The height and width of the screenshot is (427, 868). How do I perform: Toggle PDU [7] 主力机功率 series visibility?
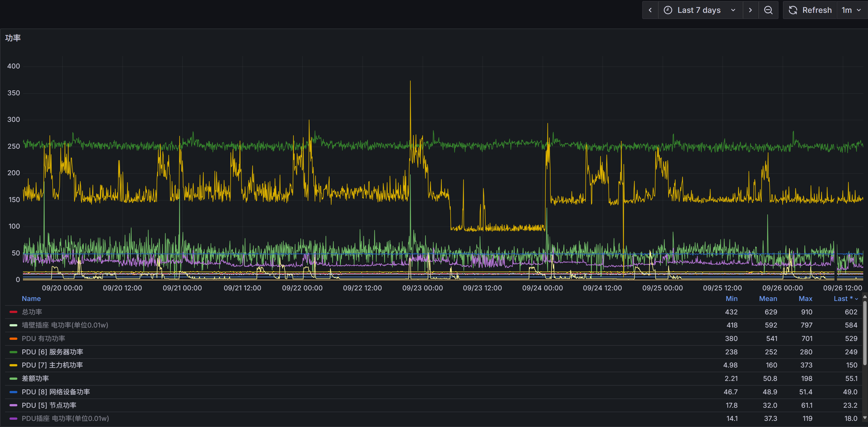click(52, 365)
